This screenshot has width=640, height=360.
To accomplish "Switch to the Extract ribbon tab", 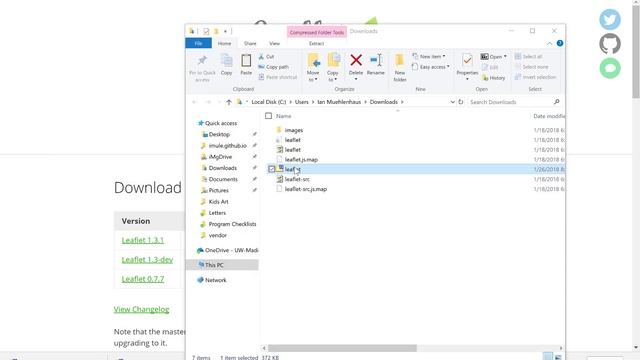I will (x=316, y=43).
